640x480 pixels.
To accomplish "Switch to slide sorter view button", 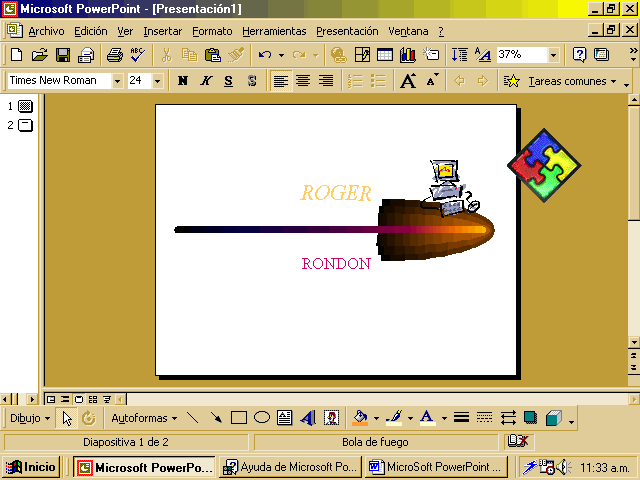I will (x=93, y=399).
